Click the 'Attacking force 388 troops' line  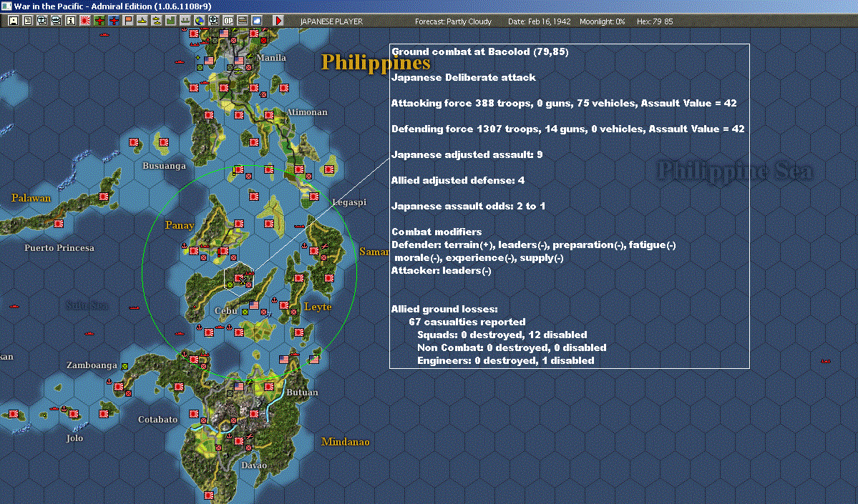[564, 104]
